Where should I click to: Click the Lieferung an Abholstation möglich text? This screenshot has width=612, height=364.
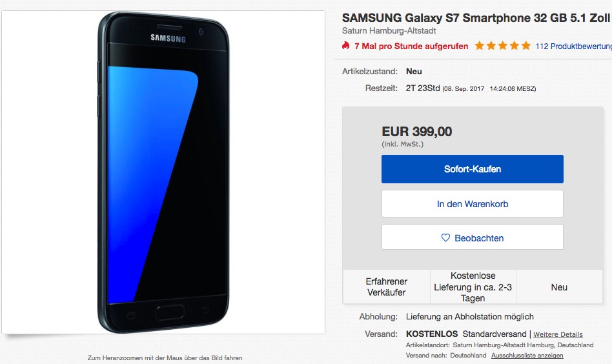[x=469, y=316]
